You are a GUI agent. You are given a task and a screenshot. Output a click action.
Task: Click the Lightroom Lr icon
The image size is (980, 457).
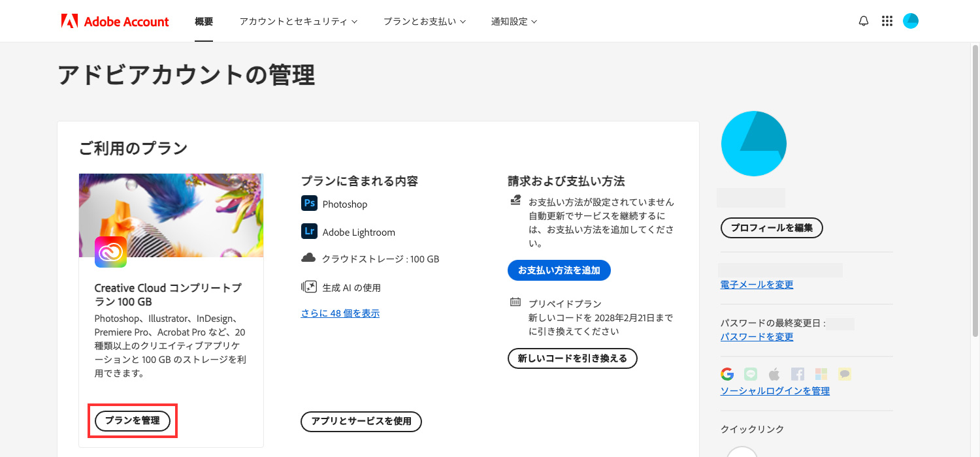[x=309, y=231]
